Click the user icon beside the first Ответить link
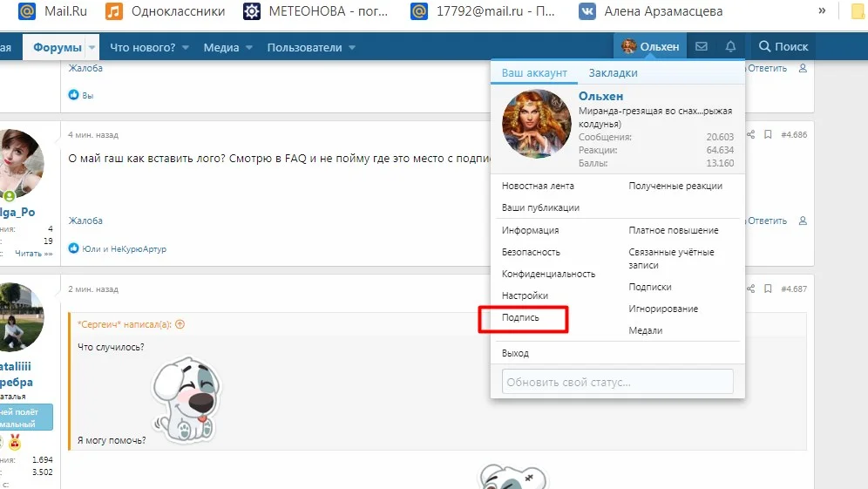 [x=803, y=68]
